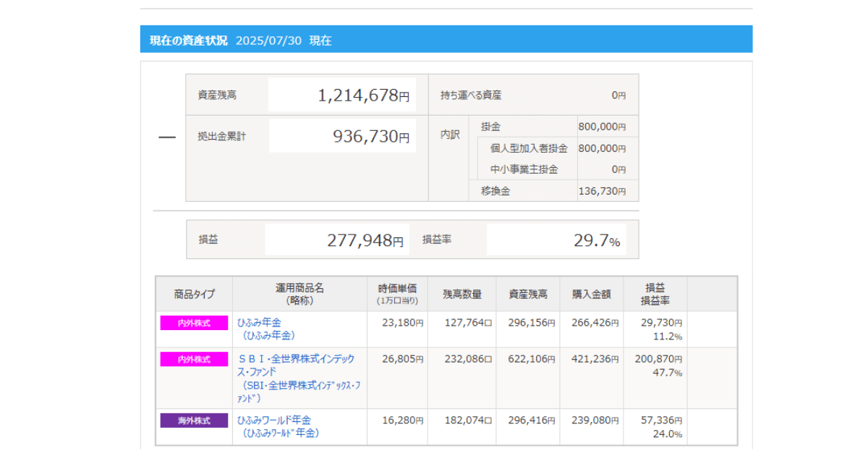Click the 運用商品名 (略称) column header
The height and width of the screenshot is (456, 868).
pyautogui.click(x=299, y=294)
